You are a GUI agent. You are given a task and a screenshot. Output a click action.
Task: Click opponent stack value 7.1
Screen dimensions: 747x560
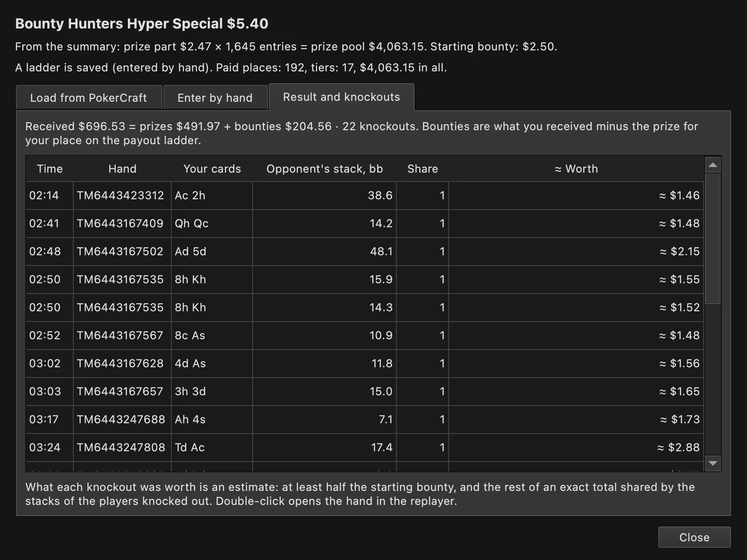pos(324,420)
